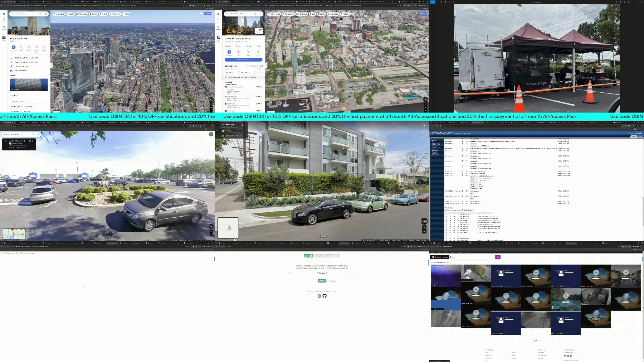Get Directions to Prudential Tower
The height and width of the screenshot is (362, 644).
click(14, 48)
